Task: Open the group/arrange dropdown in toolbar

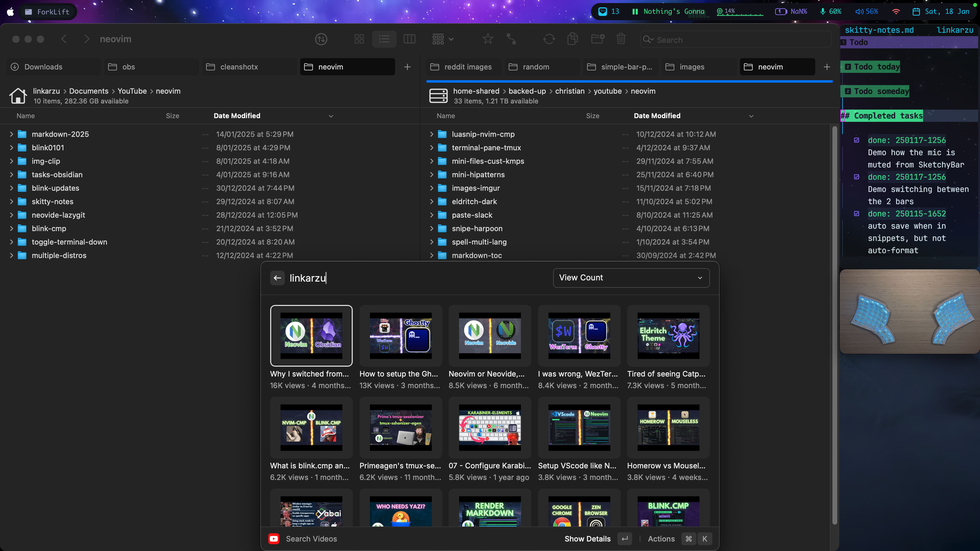Action: point(443,39)
